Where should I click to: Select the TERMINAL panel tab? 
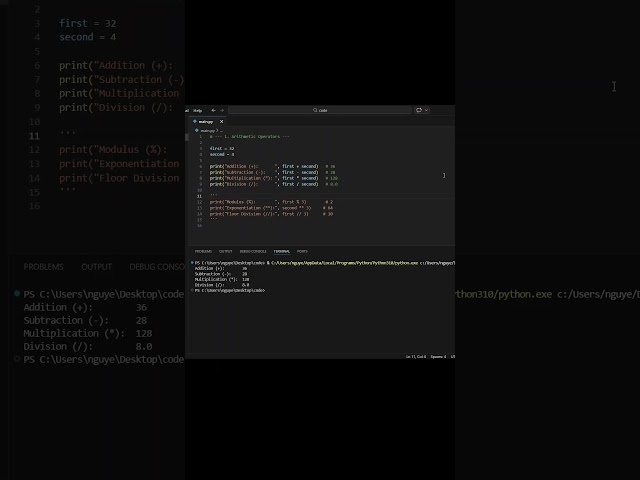point(282,251)
